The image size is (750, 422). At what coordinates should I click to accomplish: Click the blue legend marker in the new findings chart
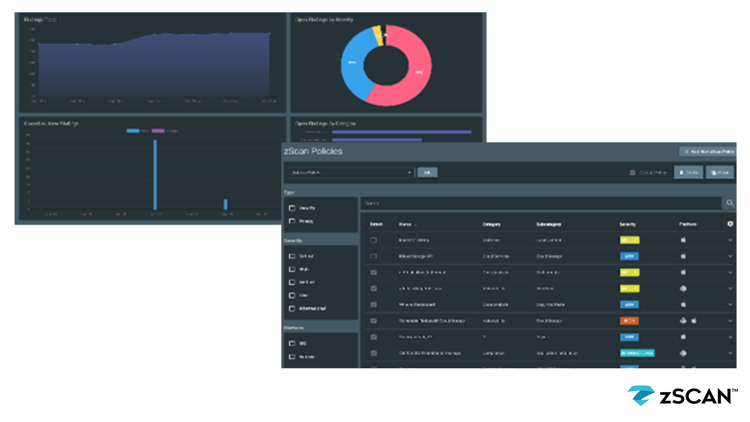coord(132,131)
